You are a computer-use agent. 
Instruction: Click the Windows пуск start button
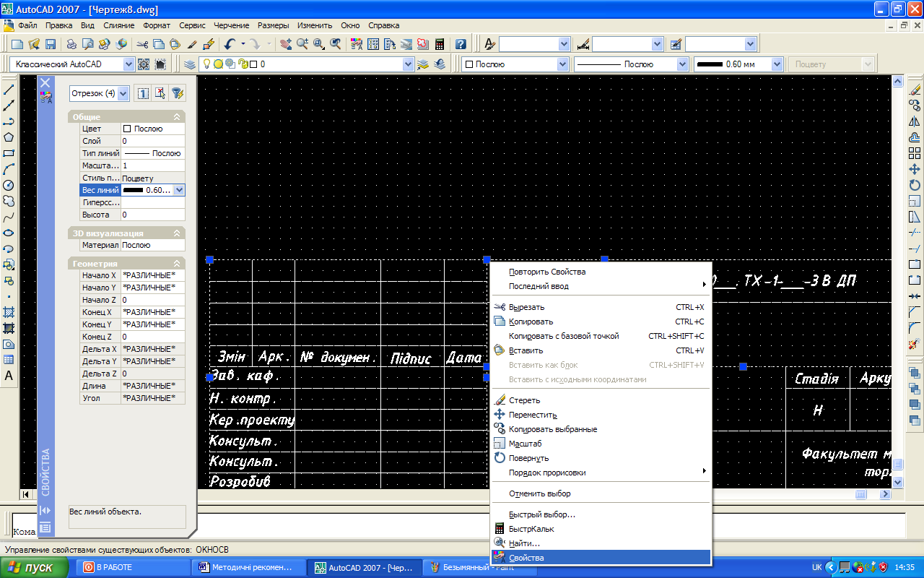34,567
